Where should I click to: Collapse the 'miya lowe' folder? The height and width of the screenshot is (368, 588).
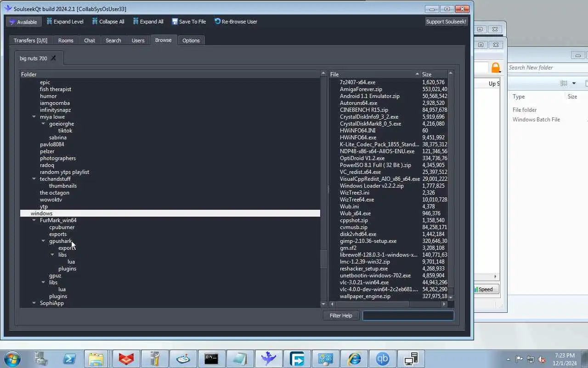[34, 117]
